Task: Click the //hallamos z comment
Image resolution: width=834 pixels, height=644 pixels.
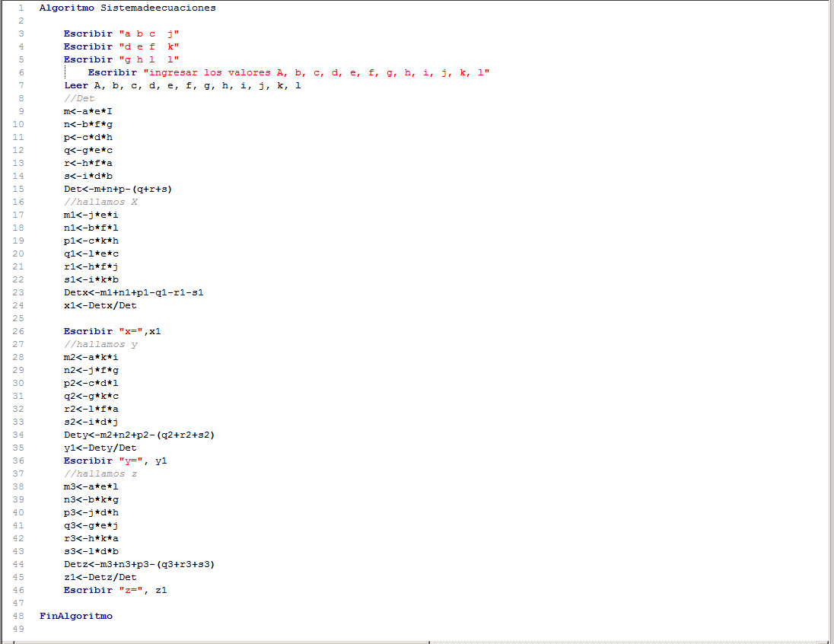Action: pyautogui.click(x=100, y=473)
